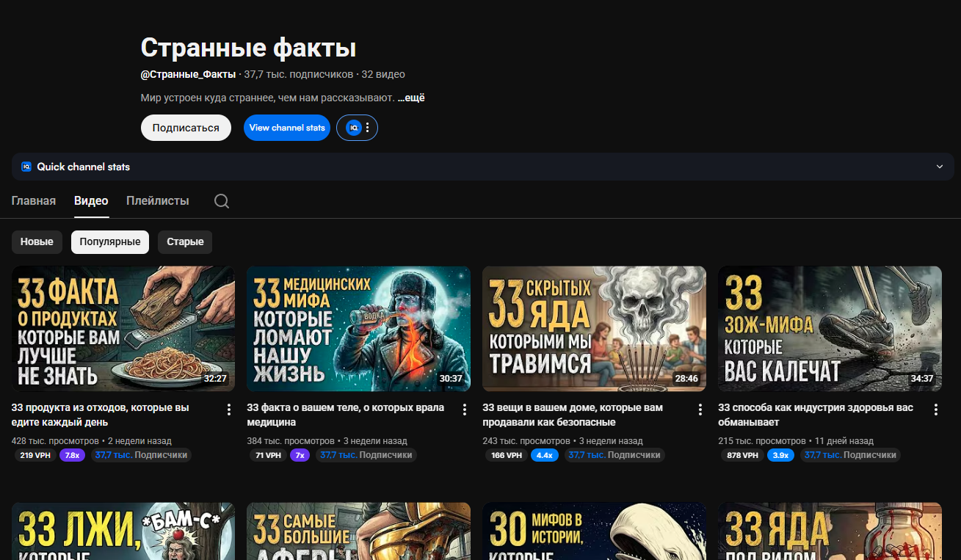Click the 34:37 duration badge

point(923,379)
